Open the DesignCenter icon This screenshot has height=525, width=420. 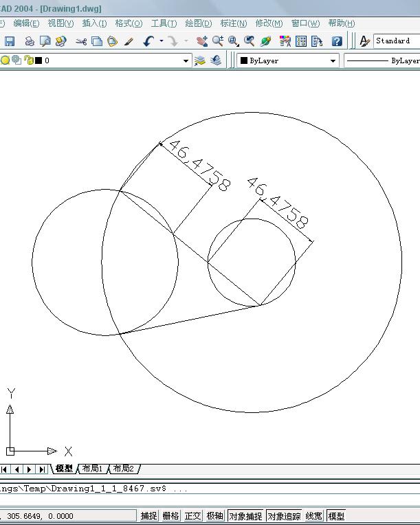point(301,41)
